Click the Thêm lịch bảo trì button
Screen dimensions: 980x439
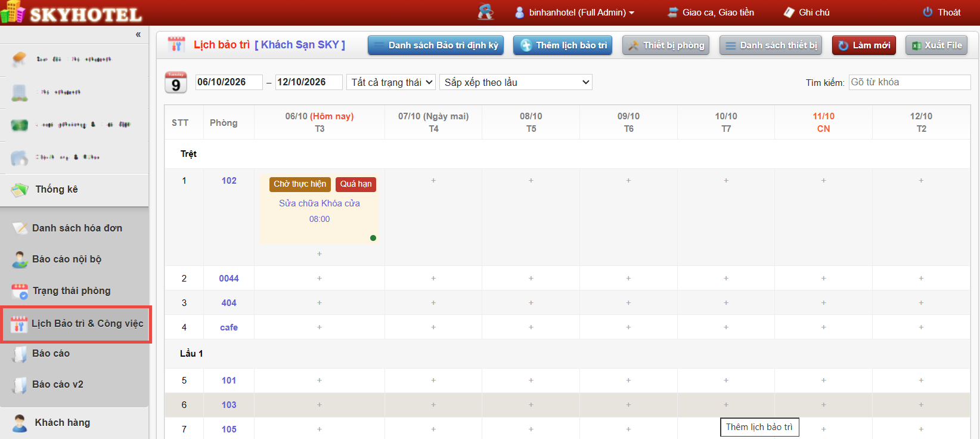563,45
